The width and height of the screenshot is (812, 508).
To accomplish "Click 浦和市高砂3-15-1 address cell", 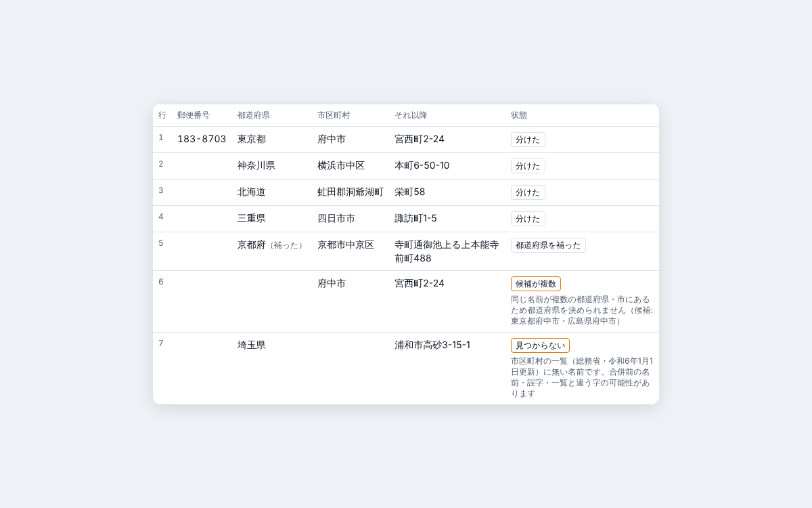I will coord(432,345).
